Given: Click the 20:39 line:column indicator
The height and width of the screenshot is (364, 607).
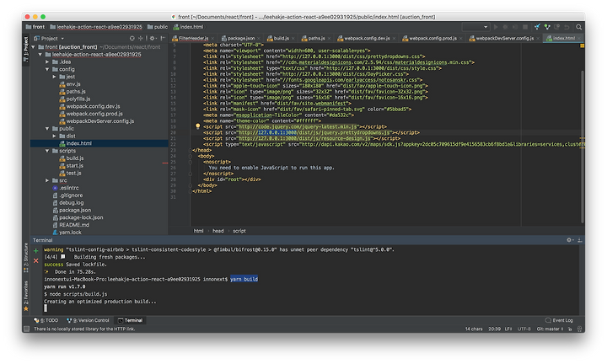Looking at the screenshot, I should [494, 329].
